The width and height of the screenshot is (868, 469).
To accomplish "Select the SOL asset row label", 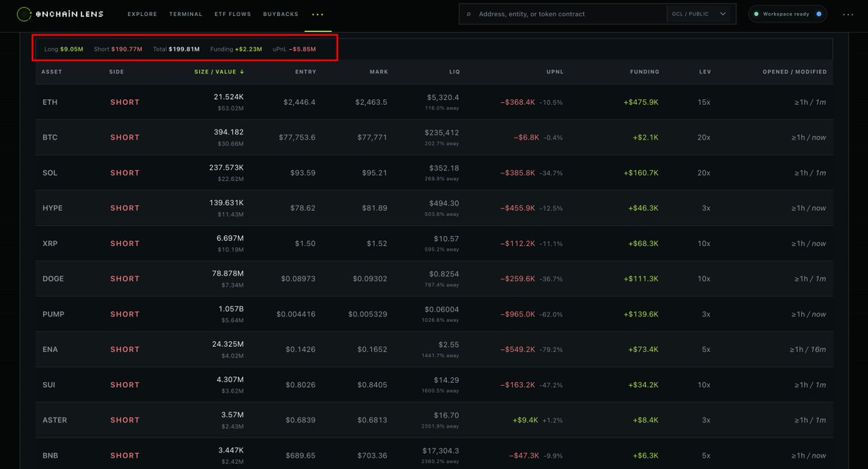I will pyautogui.click(x=50, y=173).
